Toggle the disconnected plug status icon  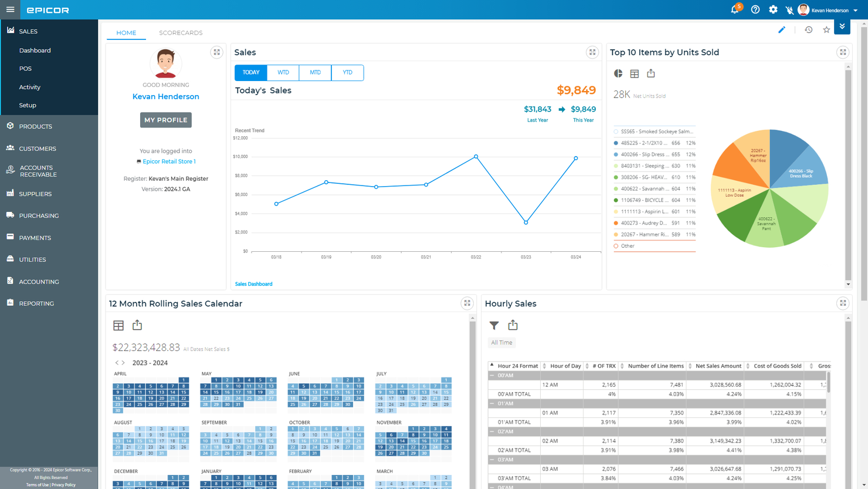tap(789, 9)
